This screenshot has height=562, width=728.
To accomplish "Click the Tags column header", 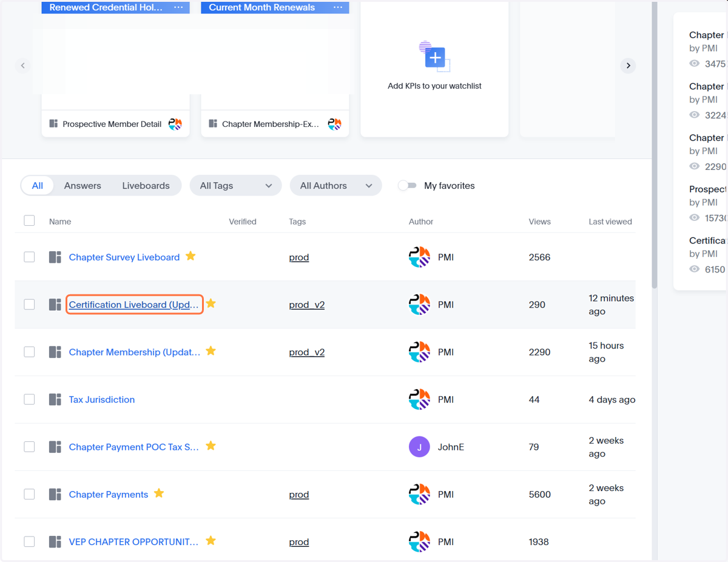I will pos(297,222).
